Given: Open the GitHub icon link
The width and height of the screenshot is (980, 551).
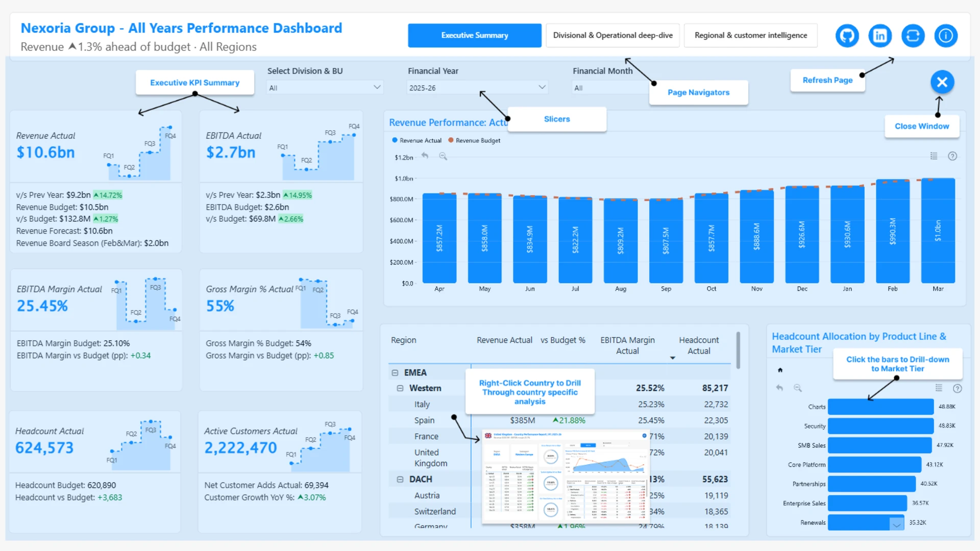Looking at the screenshot, I should 847,36.
